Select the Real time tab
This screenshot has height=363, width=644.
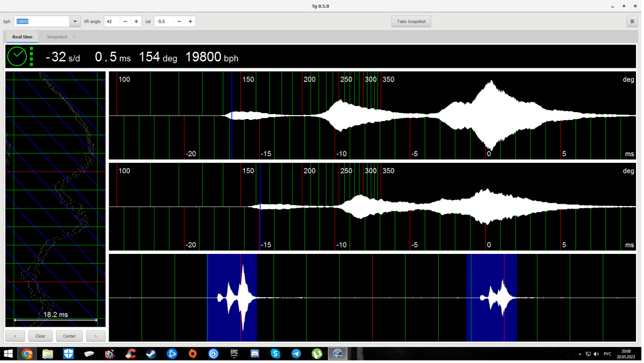[22, 37]
